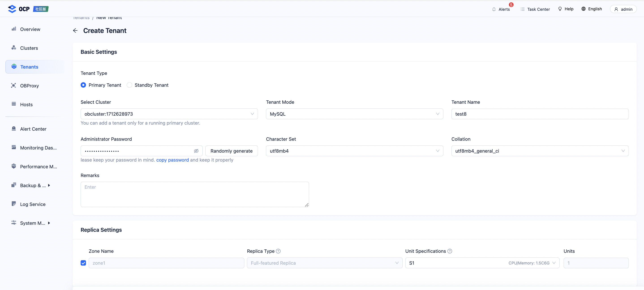Click the Replica Type help icon
Viewport: 644px width, 290px height.
[278, 251]
